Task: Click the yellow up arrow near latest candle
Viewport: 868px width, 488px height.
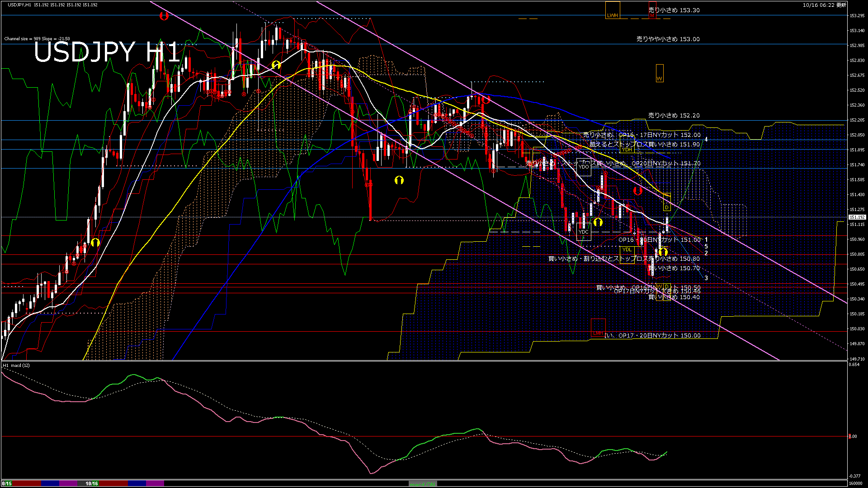Action: click(x=663, y=252)
